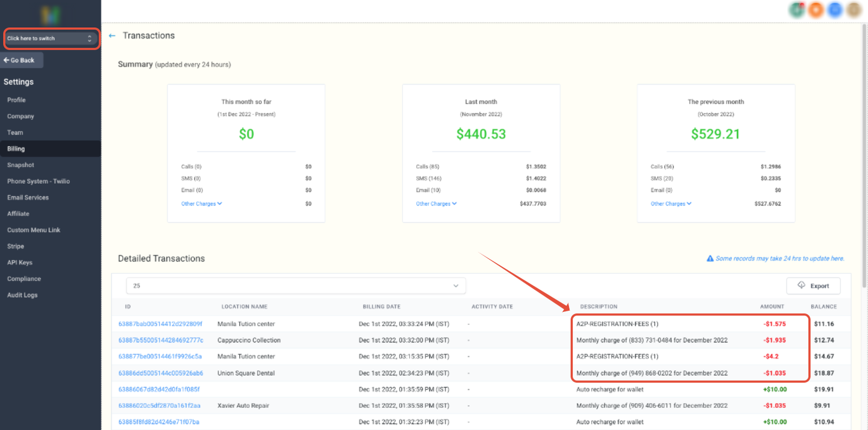Click the blurred logo atop the sidebar
Viewport: 868px width, 430px height.
pos(50,15)
